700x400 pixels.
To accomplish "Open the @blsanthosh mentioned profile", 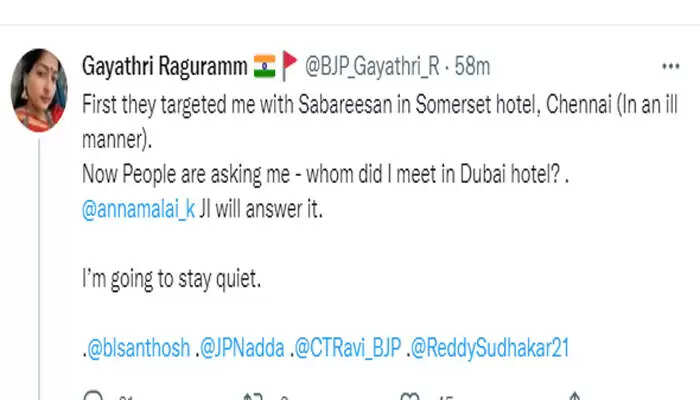I will click(137, 347).
